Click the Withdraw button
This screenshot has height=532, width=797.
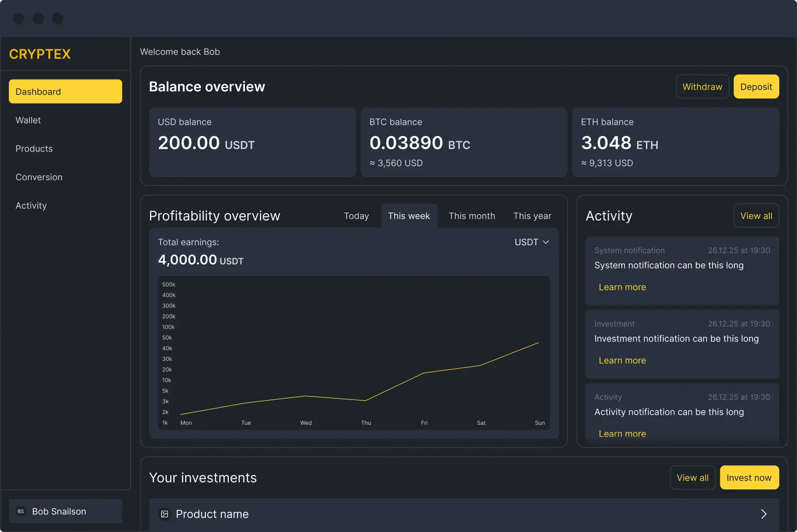pyautogui.click(x=703, y=87)
